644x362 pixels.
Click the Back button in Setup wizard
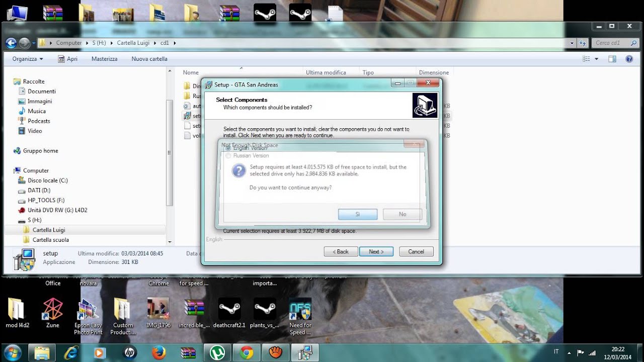coord(341,251)
